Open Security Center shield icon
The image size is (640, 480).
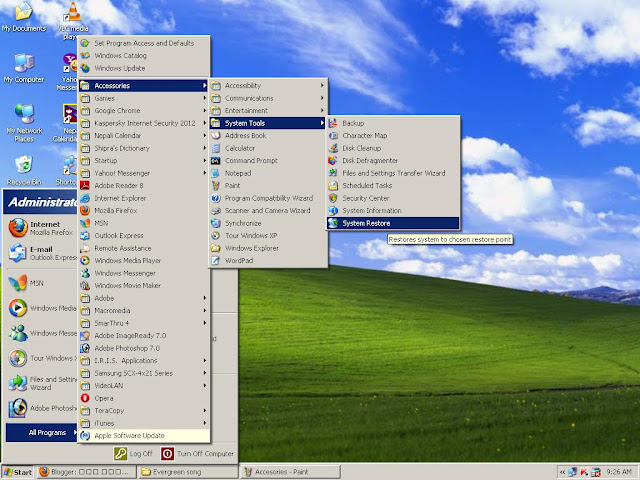coord(333,198)
